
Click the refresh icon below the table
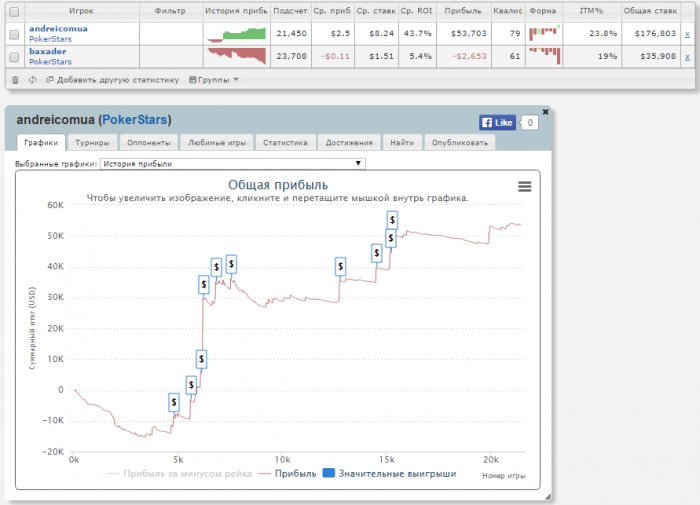tap(32, 79)
